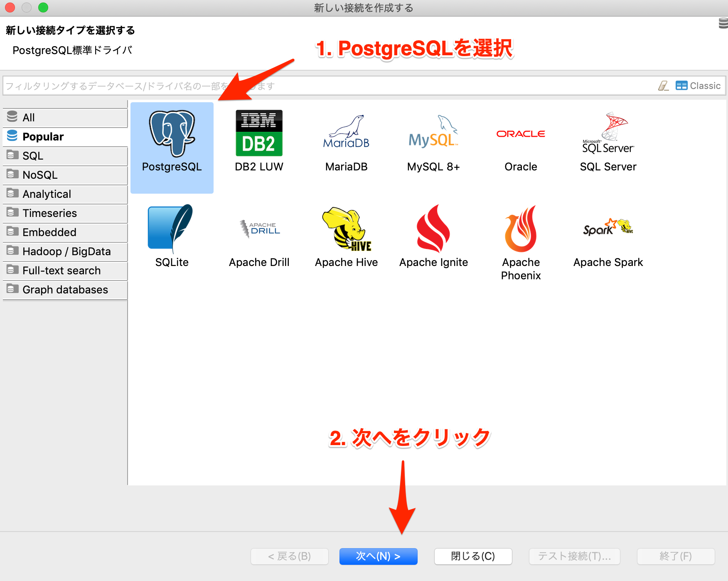
Task: Click the "Apache Hive" label
Action: pos(347,262)
